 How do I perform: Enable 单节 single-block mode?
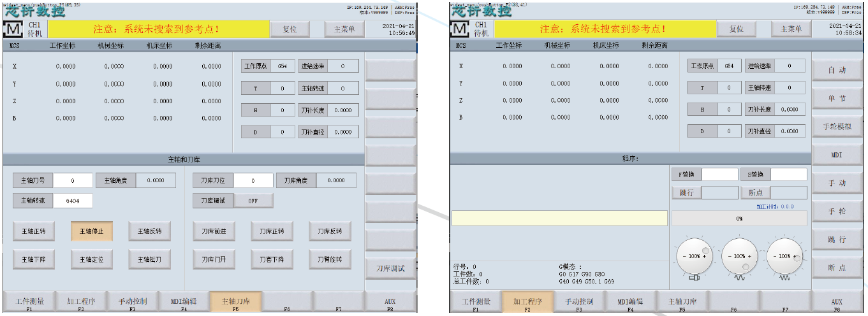(837, 98)
